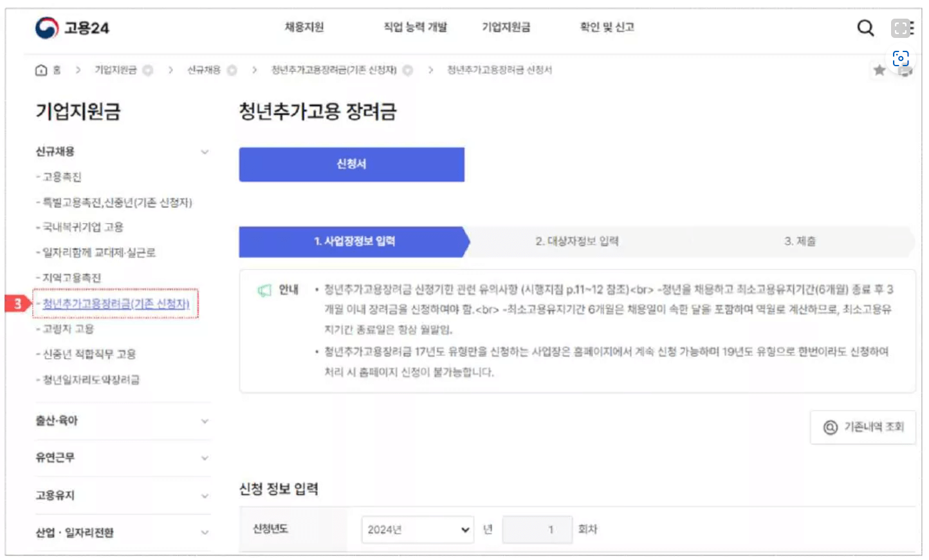Select 기업지원금 in the top navigation
Screen dimensions: 929x560
[x=506, y=27]
